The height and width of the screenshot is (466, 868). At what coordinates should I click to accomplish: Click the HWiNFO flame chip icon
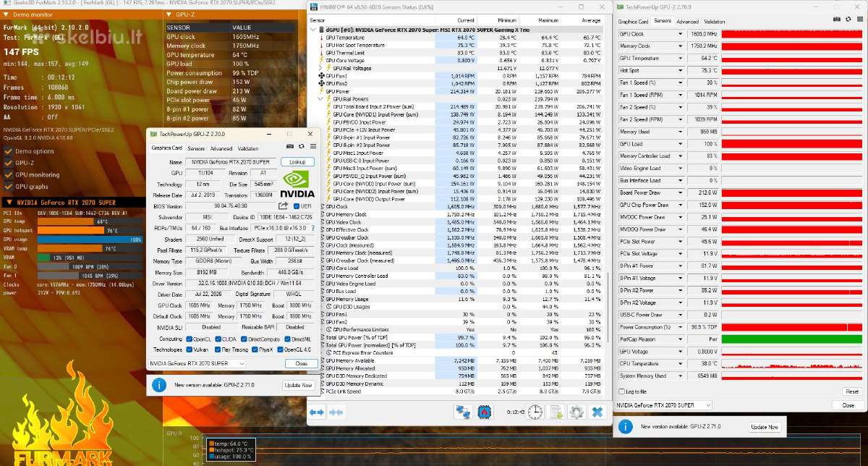(484, 412)
